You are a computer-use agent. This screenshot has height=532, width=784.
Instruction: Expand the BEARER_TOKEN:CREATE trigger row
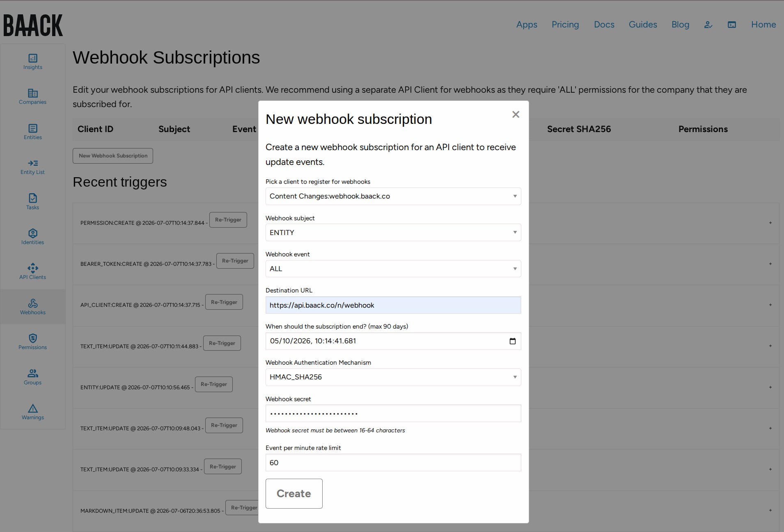tap(770, 264)
